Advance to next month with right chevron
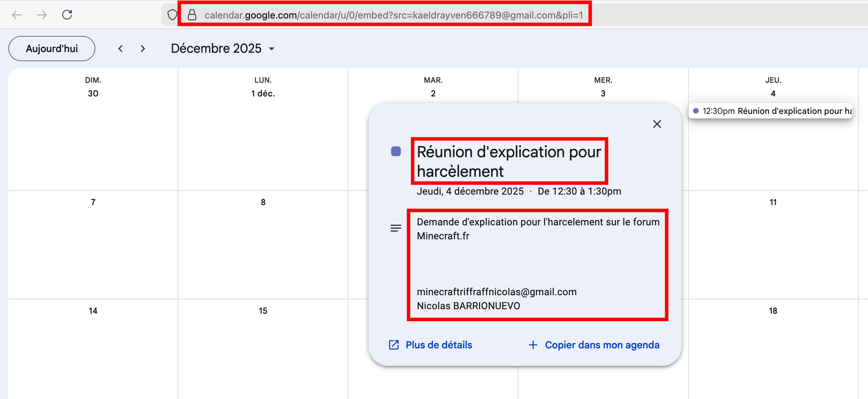 [142, 49]
